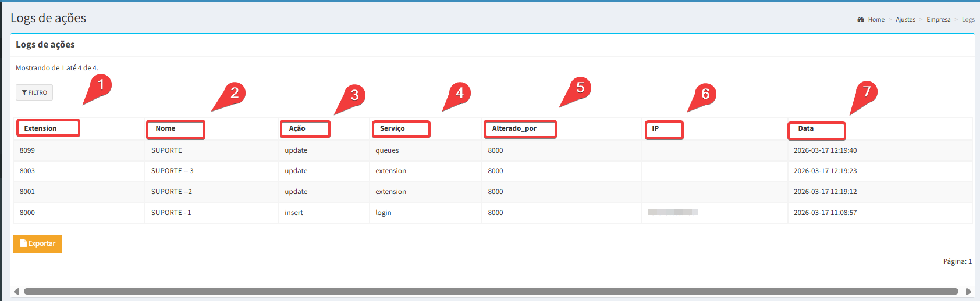Click the blurred IP address in the login row
980x301 pixels.
tap(673, 212)
